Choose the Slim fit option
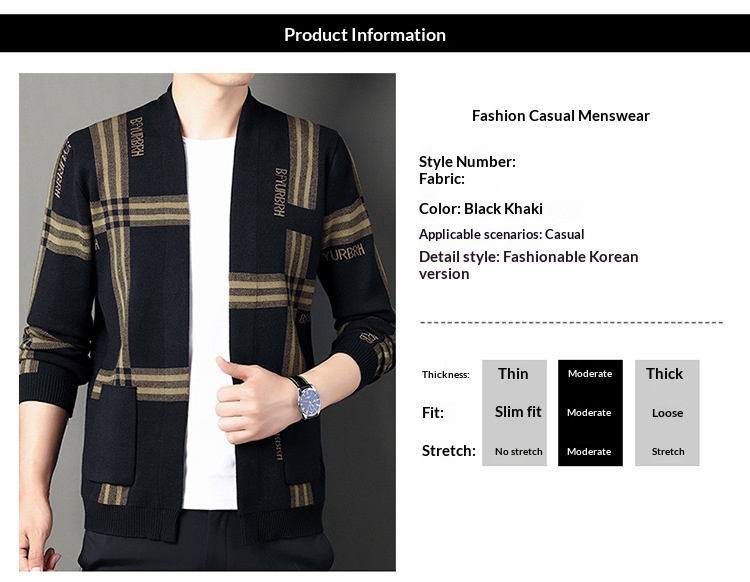Image resolution: width=750 pixels, height=582 pixels. [x=518, y=412]
